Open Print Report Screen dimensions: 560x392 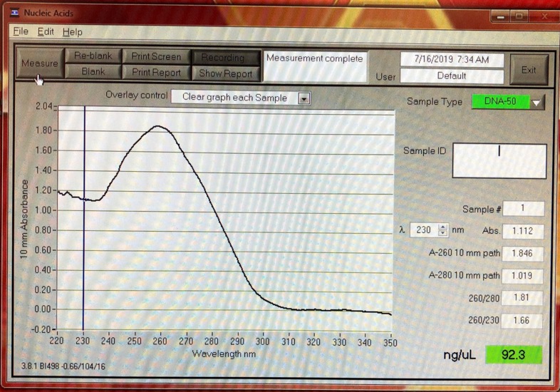click(x=156, y=72)
